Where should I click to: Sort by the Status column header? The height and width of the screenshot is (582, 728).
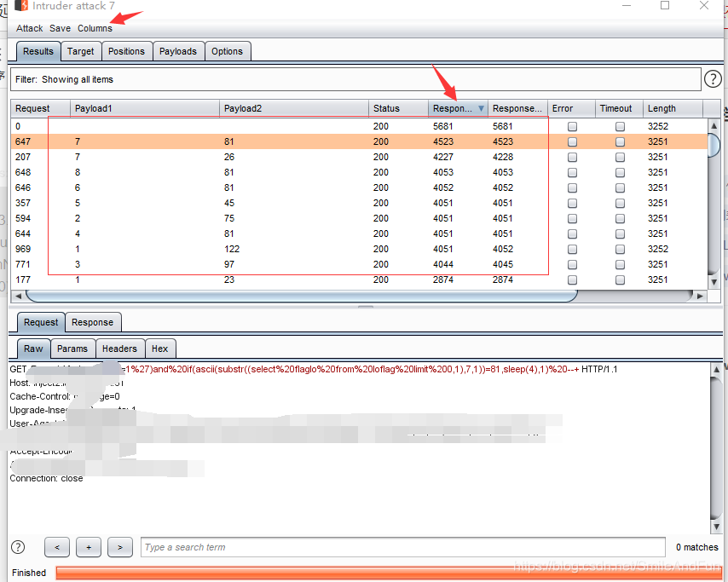coord(398,108)
